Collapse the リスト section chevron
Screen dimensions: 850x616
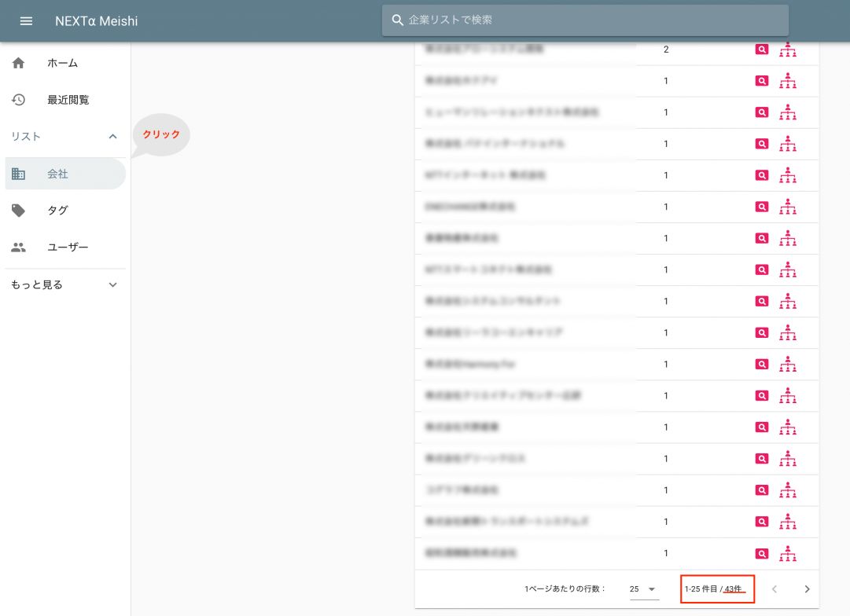(112, 137)
